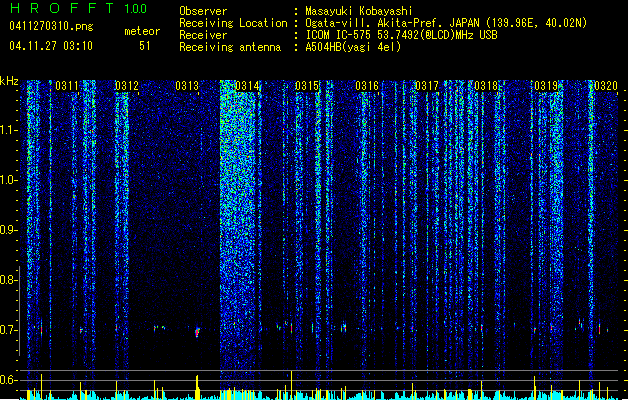This screenshot has height=400, width=629.
Task: Click the 1.1 kHz axis label
Action: click(x=9, y=130)
